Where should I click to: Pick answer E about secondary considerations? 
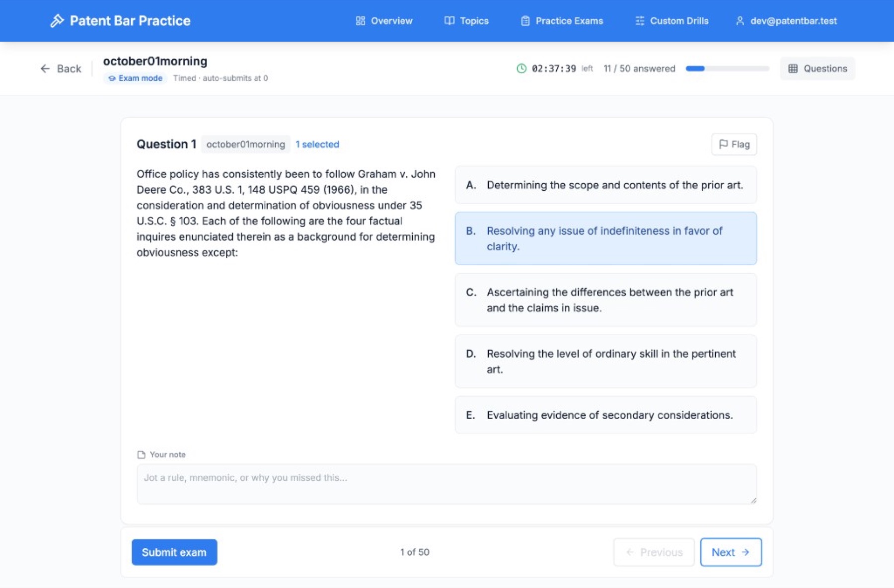[x=605, y=415]
